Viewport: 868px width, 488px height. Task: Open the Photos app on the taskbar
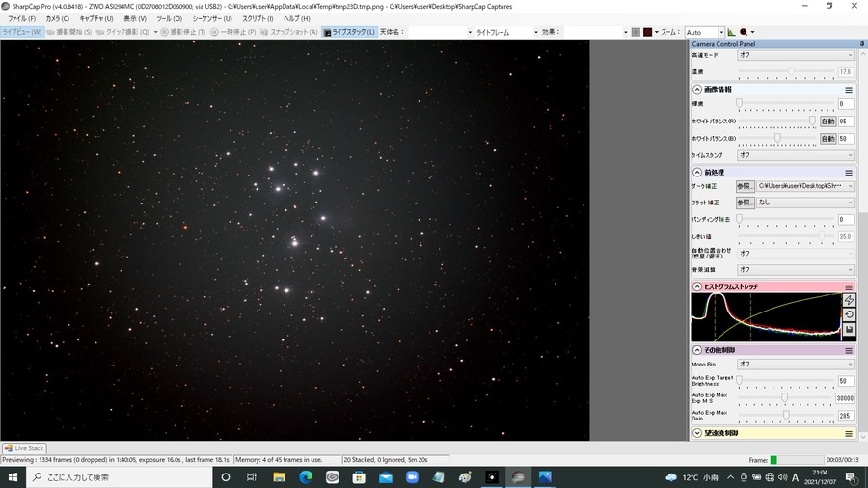(x=545, y=477)
